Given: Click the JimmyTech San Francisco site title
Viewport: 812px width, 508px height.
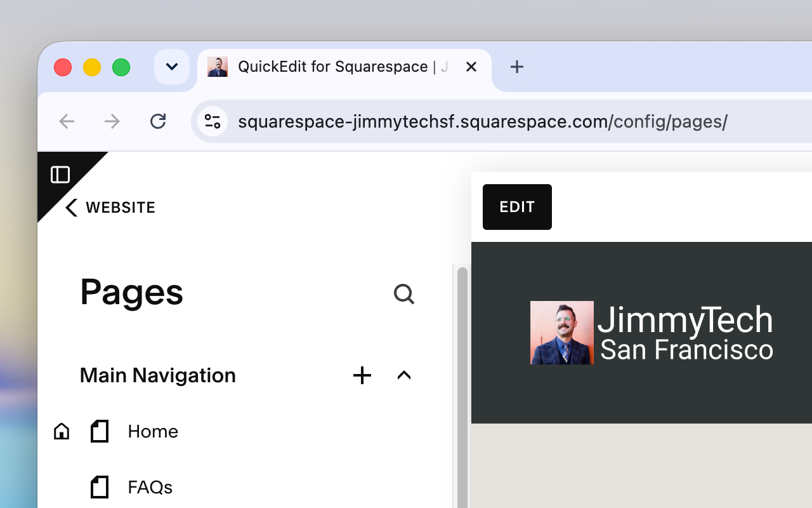Looking at the screenshot, I should click(x=686, y=335).
